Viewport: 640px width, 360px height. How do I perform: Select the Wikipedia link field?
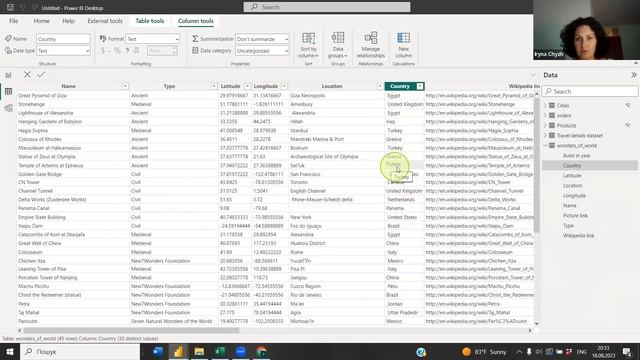(x=578, y=236)
